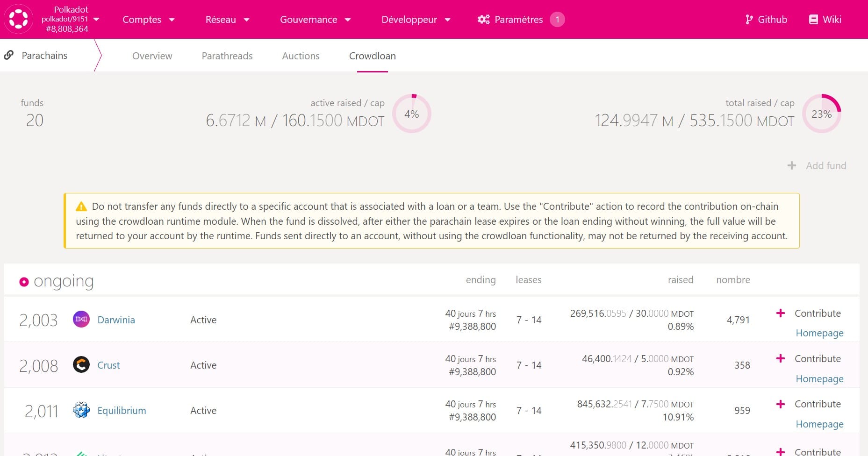
Task: Click the Wiki book icon
Action: [813, 20]
